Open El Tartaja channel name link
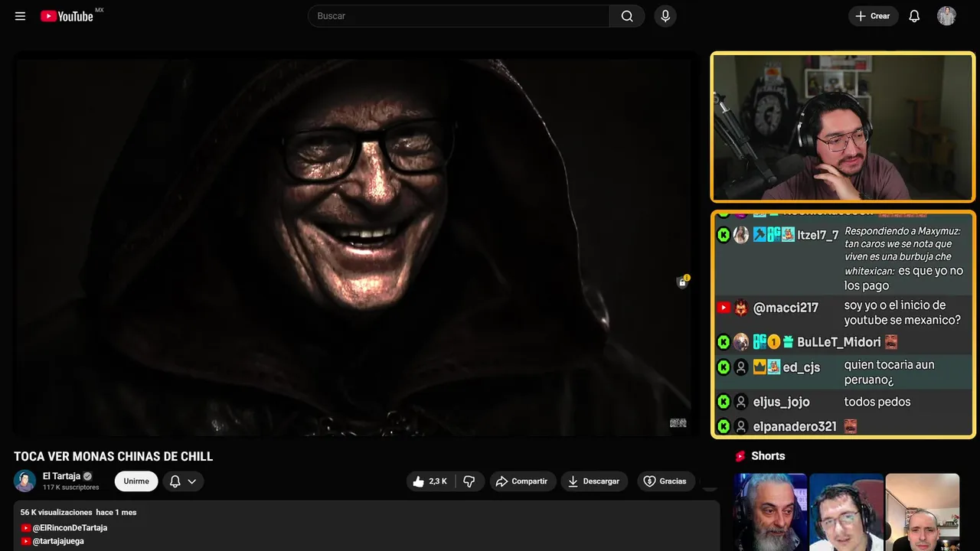 click(x=61, y=476)
